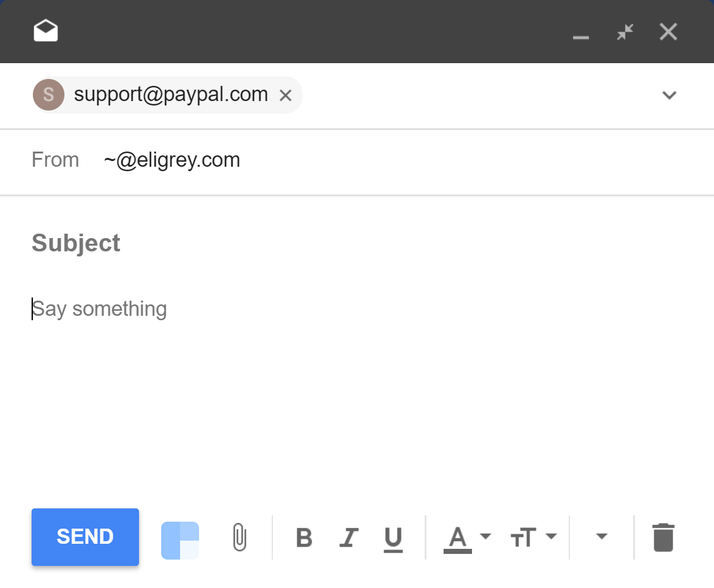Close the compose window

click(x=668, y=32)
